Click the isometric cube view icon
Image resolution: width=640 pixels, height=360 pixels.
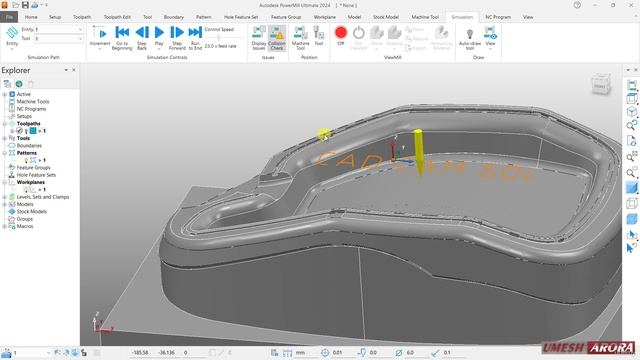click(631, 112)
